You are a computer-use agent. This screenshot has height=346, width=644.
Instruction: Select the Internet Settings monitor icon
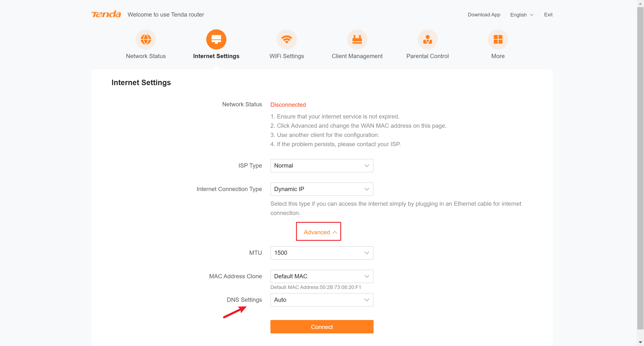click(x=216, y=39)
